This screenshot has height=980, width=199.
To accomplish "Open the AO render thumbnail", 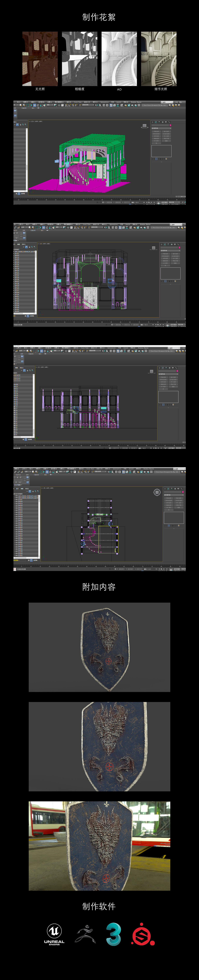I will tap(119, 59).
